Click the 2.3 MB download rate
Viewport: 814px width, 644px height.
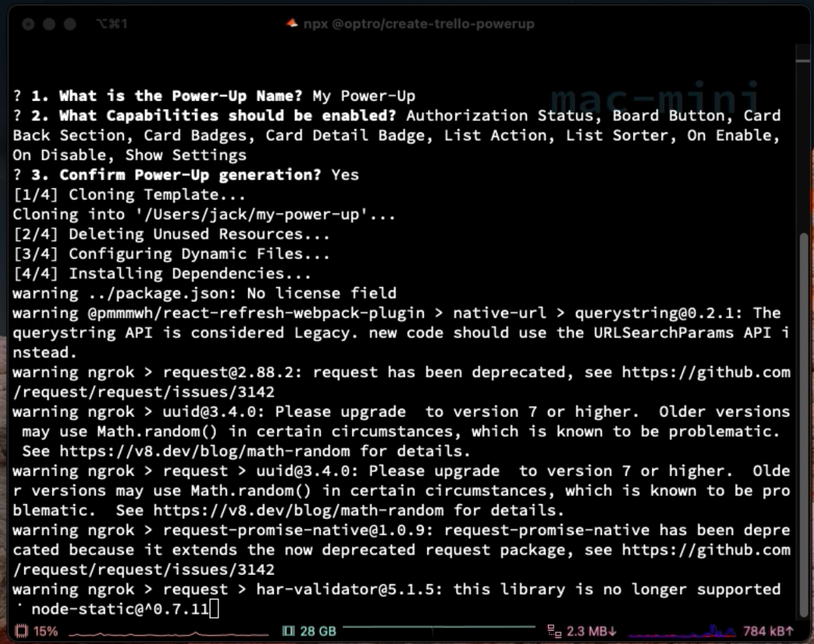pyautogui.click(x=591, y=631)
